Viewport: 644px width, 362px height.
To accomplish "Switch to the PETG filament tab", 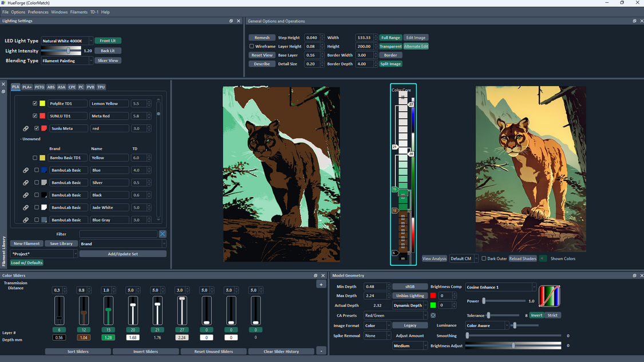I will tap(39, 86).
